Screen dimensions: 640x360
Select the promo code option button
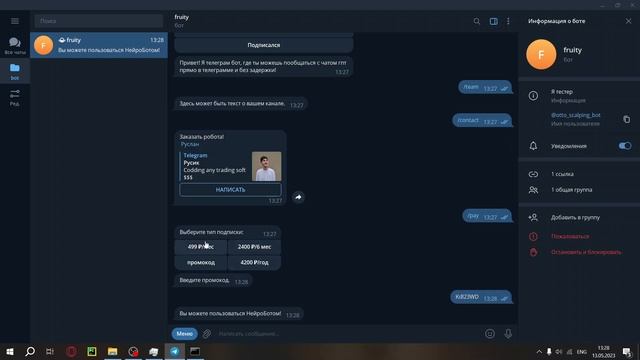200,262
